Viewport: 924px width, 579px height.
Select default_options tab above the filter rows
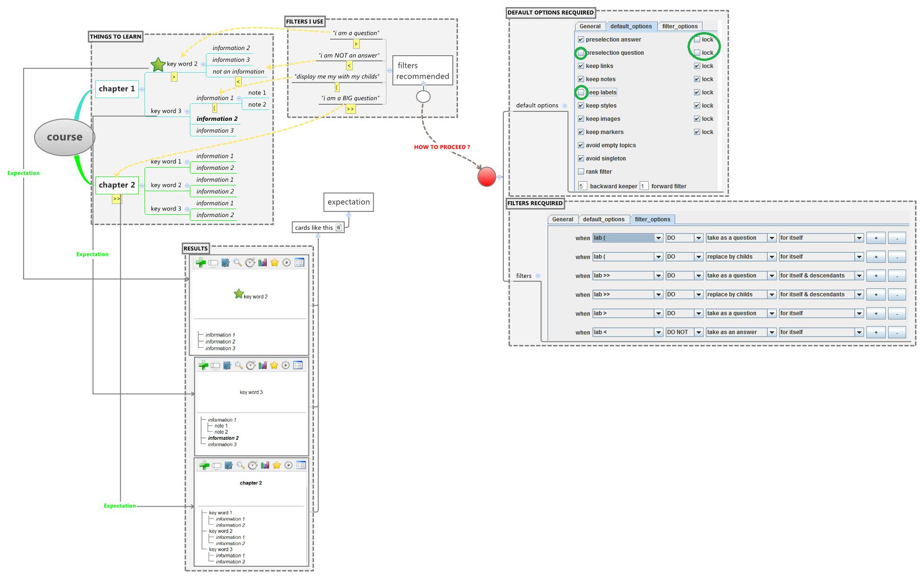604,219
